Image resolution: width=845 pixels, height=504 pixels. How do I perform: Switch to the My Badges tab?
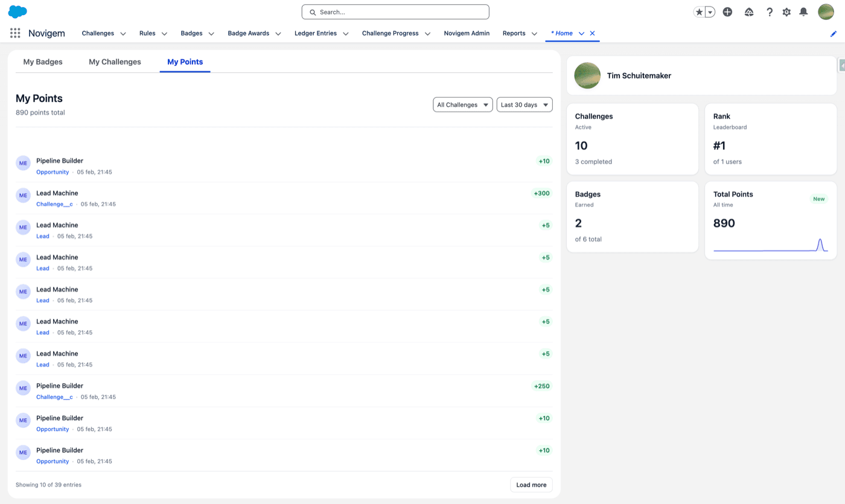click(43, 62)
